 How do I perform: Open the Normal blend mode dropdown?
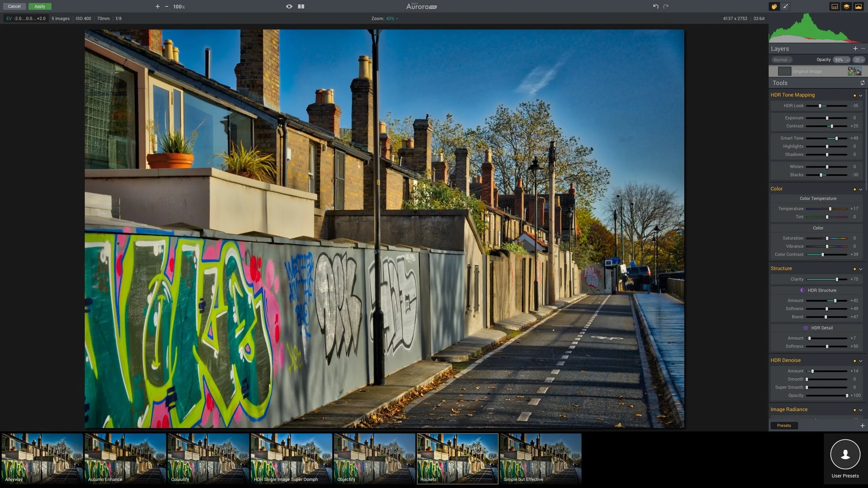pyautogui.click(x=782, y=60)
